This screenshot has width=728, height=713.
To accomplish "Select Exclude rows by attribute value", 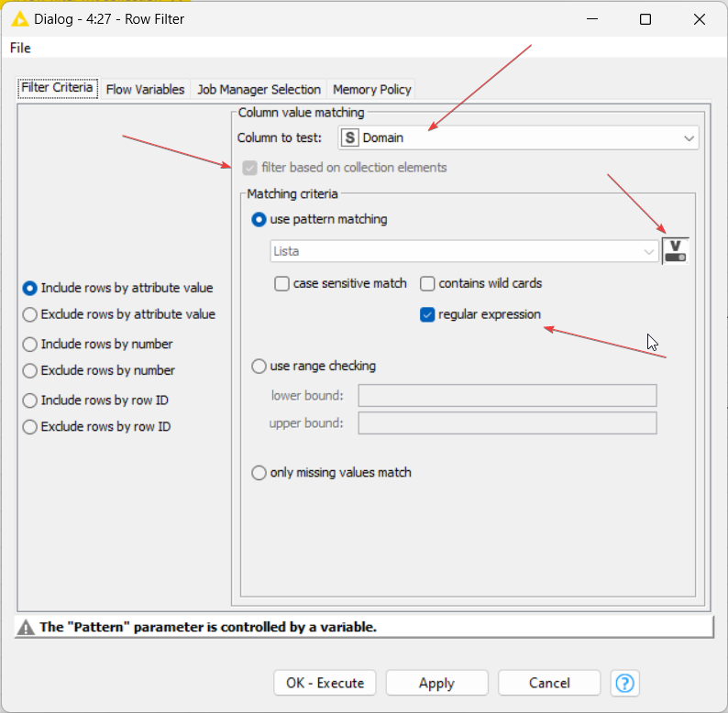I will (31, 314).
